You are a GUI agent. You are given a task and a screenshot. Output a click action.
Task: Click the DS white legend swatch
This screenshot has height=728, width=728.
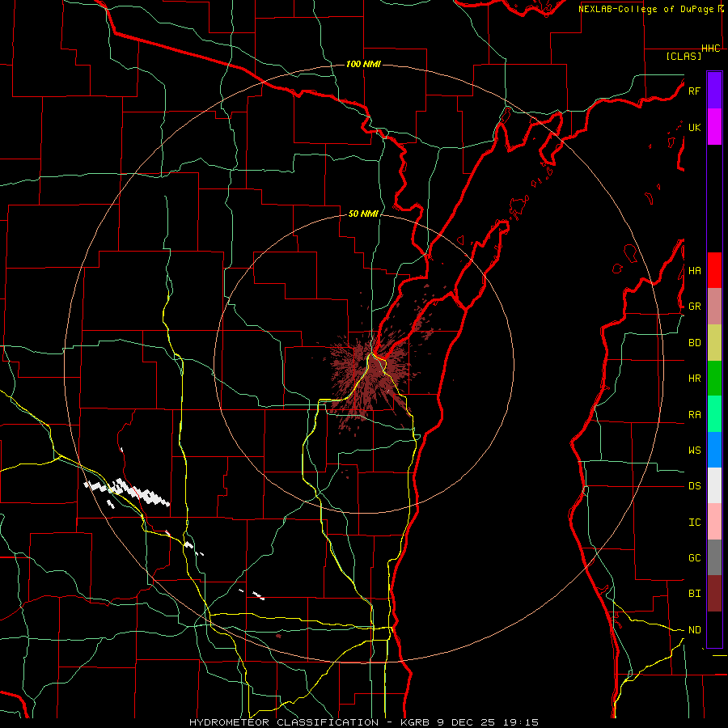tap(714, 485)
